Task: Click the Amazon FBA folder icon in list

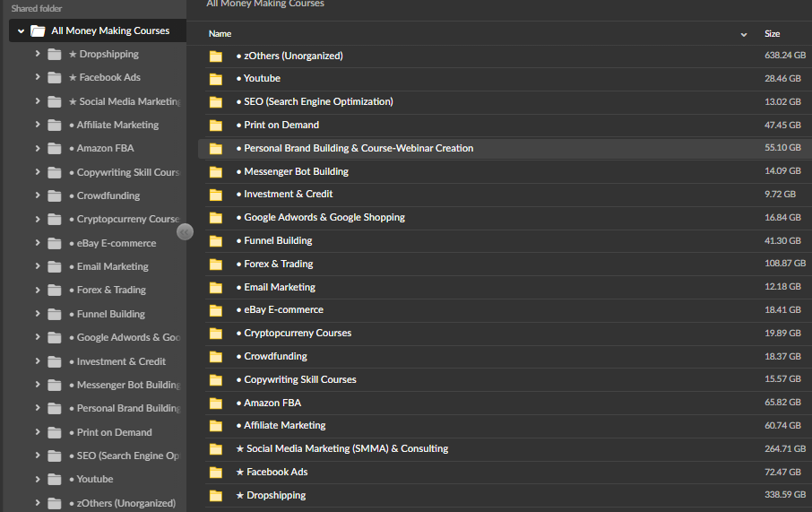Action: (216, 404)
